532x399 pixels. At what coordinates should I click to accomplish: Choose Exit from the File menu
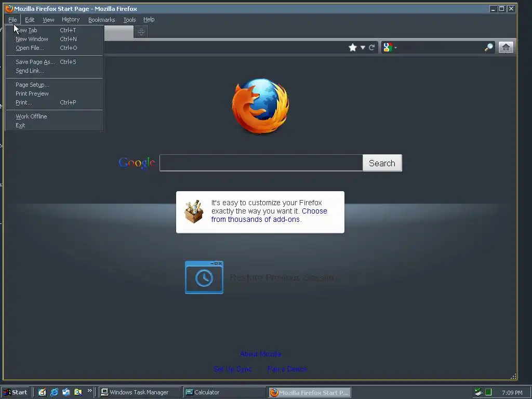pos(54,125)
